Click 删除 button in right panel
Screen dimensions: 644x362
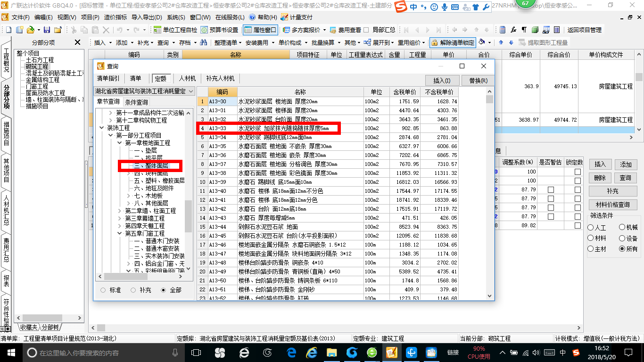click(x=600, y=178)
